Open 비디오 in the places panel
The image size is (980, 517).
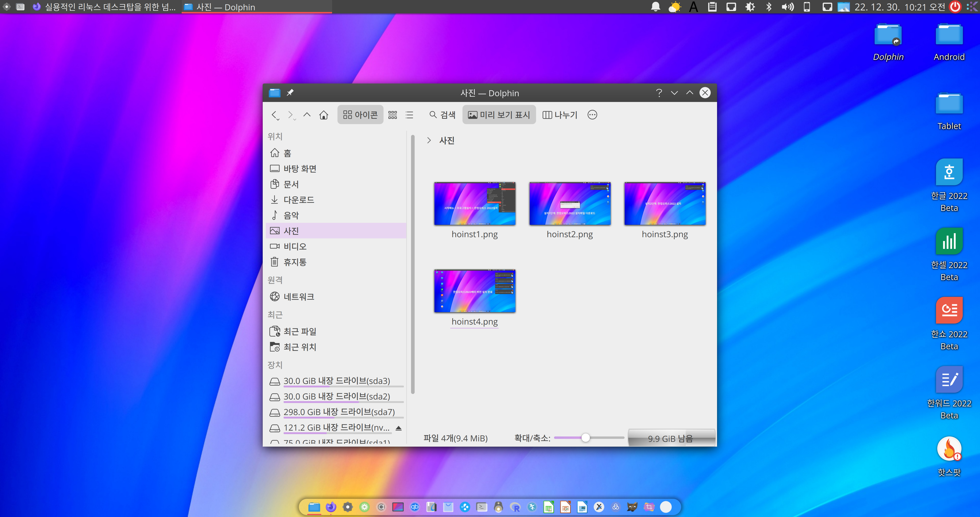(x=336, y=246)
